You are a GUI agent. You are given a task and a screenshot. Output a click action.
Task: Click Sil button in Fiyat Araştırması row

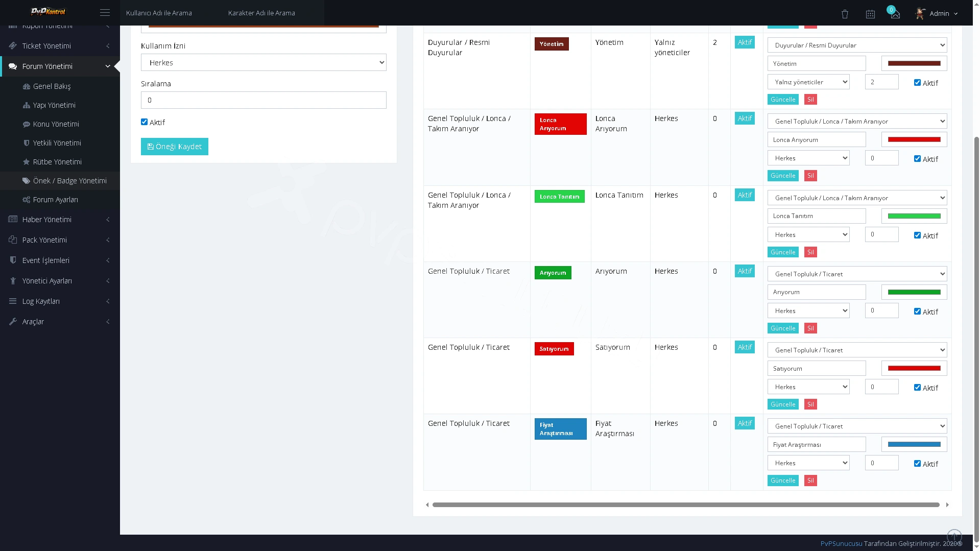point(810,481)
